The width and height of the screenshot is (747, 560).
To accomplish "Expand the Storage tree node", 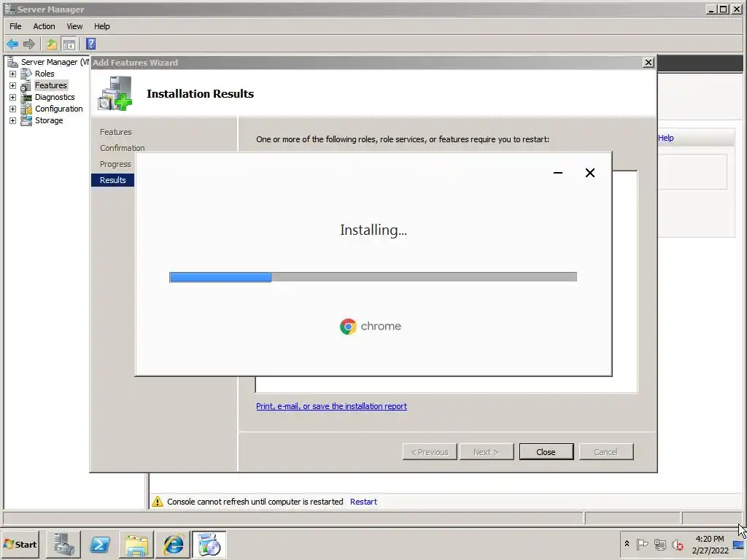I will tap(13, 120).
